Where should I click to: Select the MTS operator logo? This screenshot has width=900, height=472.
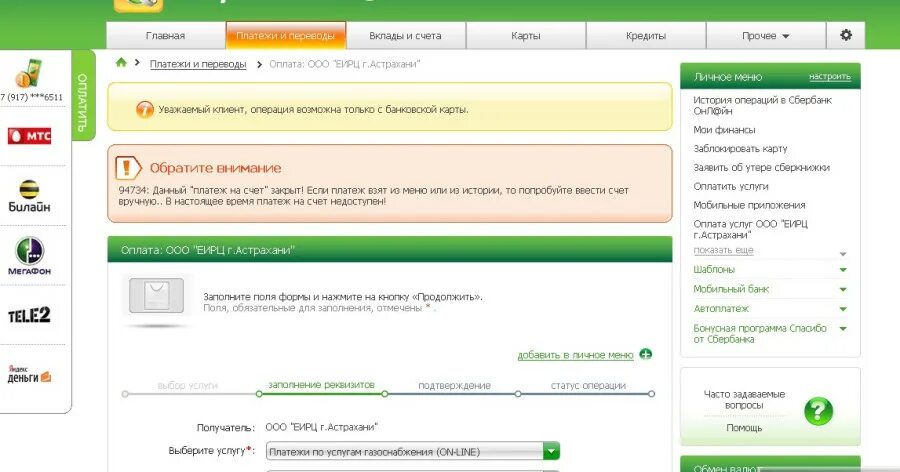click(29, 136)
